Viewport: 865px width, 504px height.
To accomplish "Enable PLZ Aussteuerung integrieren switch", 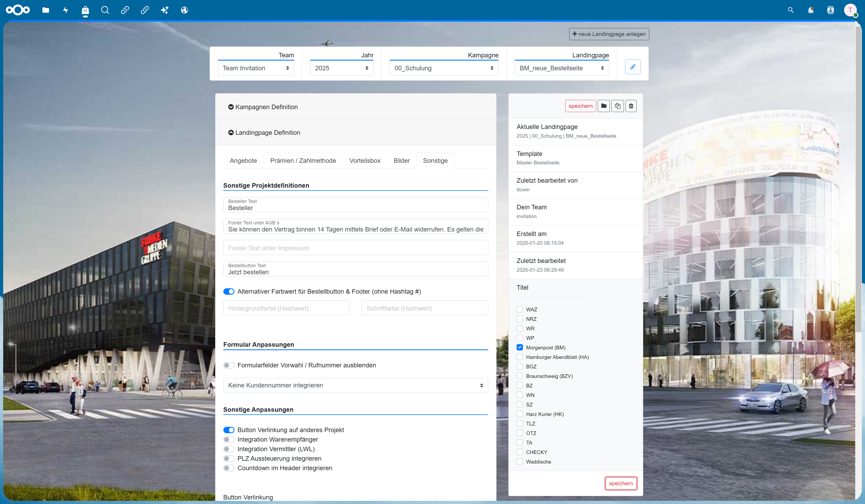I will pos(229,458).
